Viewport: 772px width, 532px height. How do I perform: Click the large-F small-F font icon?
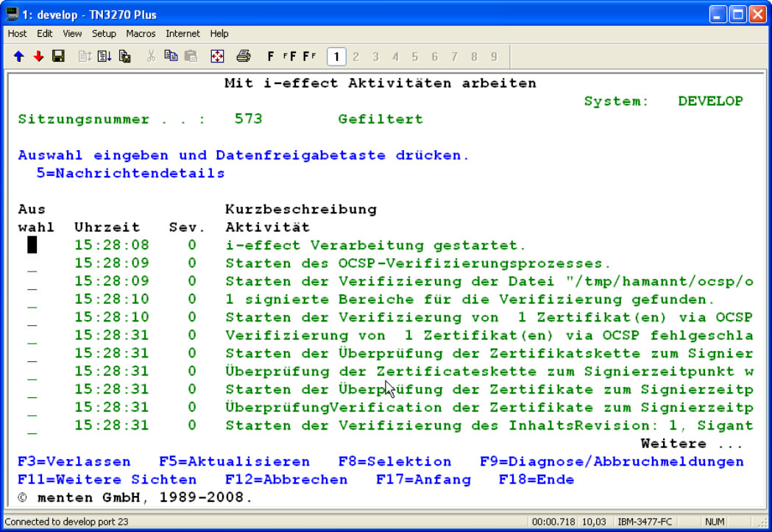[309, 57]
